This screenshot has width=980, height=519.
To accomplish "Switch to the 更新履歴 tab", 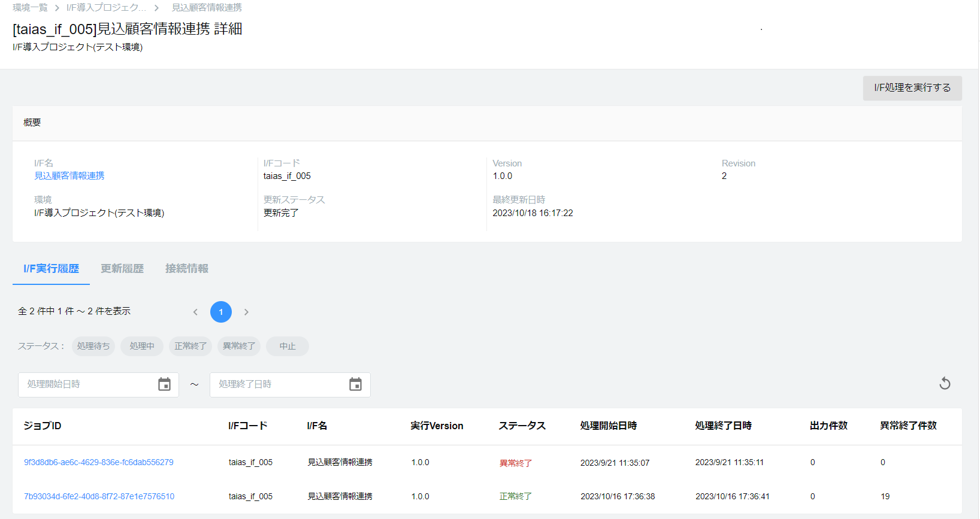I will click(122, 269).
